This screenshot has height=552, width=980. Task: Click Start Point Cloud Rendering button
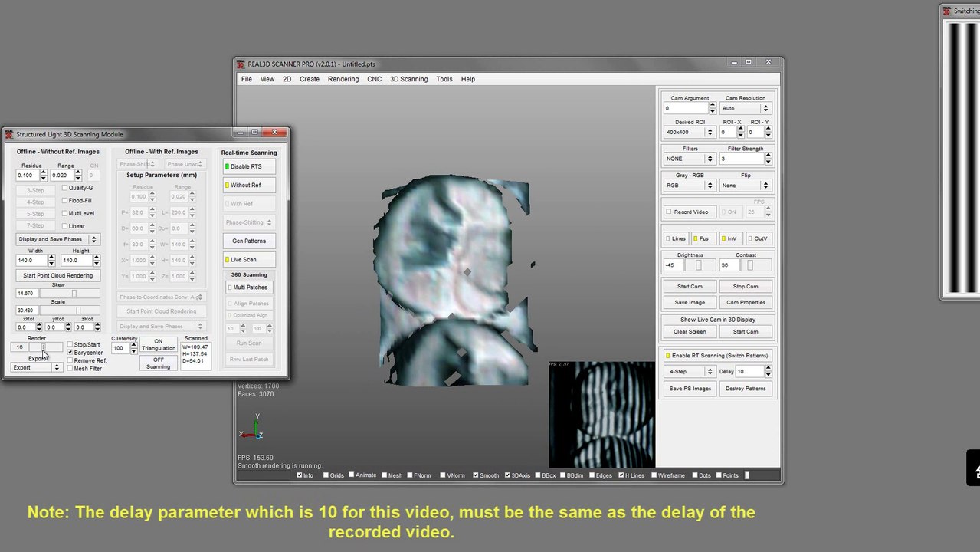point(57,276)
